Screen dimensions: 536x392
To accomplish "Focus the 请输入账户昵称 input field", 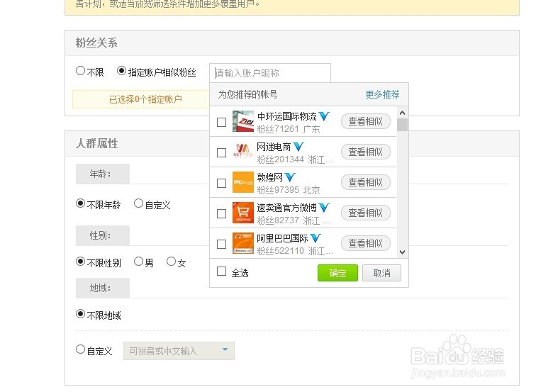I will [270, 73].
